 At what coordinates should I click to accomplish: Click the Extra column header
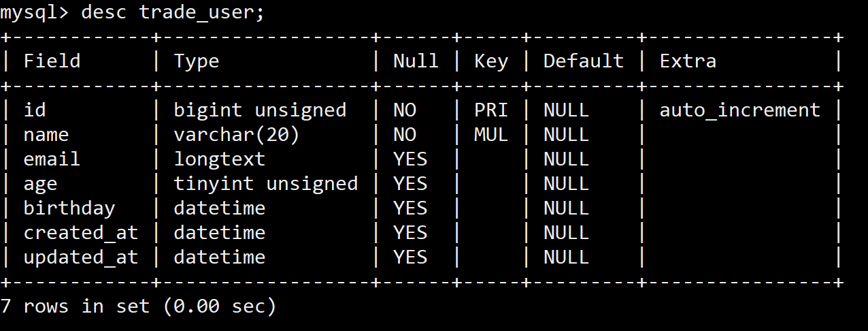[x=688, y=61]
